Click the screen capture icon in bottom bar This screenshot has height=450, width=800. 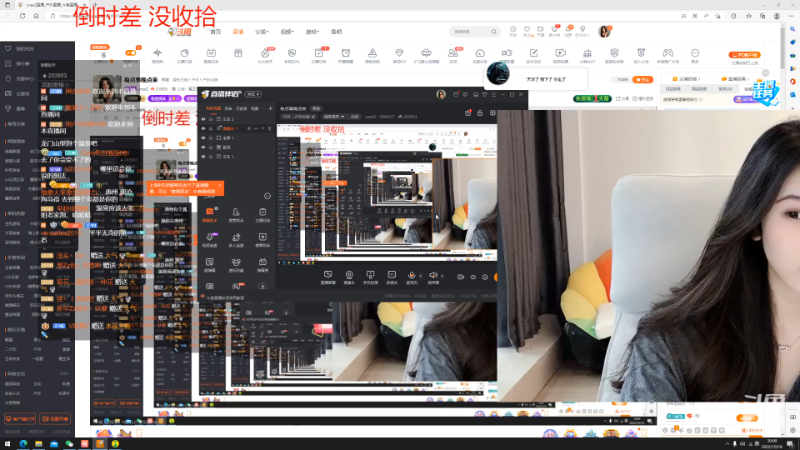pyautogui.click(x=328, y=277)
